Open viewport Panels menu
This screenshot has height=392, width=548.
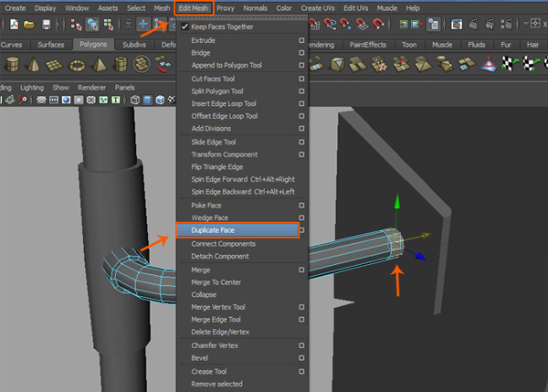(x=125, y=88)
